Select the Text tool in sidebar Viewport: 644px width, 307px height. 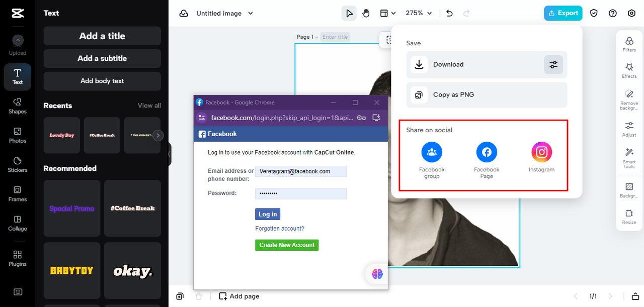18,77
